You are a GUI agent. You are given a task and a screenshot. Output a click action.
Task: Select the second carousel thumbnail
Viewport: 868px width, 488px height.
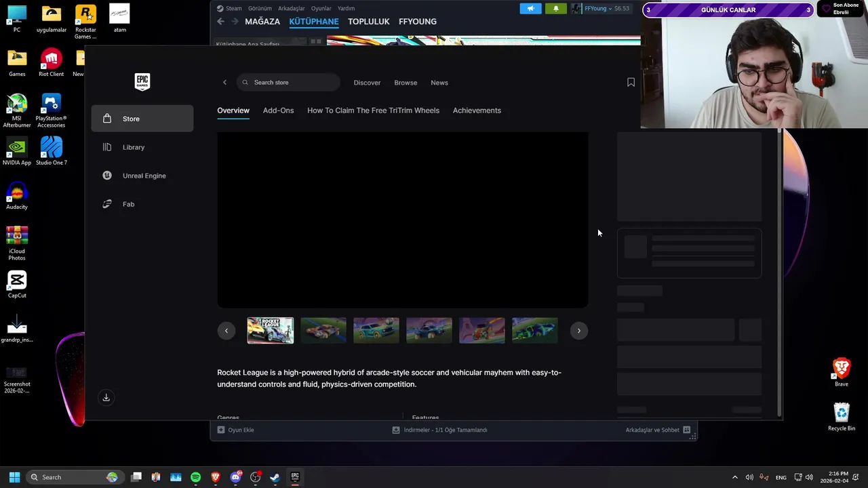323,331
